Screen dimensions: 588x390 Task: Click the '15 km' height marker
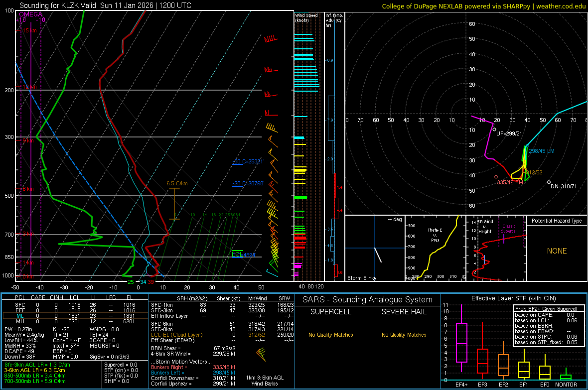[x=29, y=30]
